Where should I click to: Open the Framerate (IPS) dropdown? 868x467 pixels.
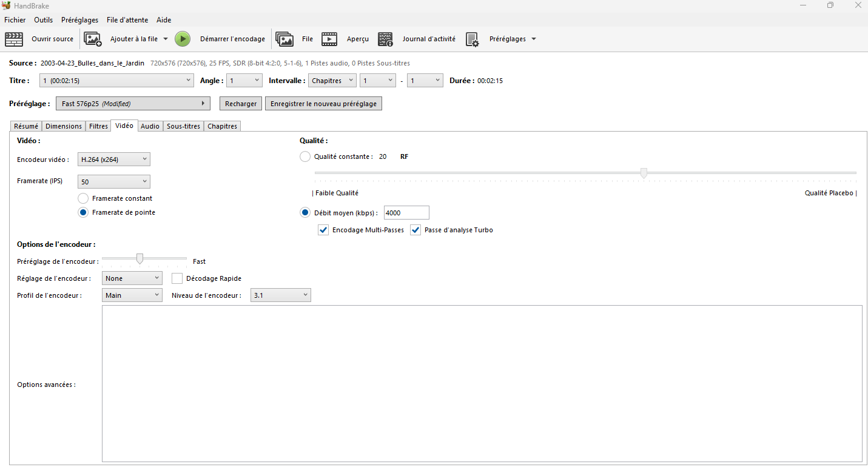click(114, 181)
